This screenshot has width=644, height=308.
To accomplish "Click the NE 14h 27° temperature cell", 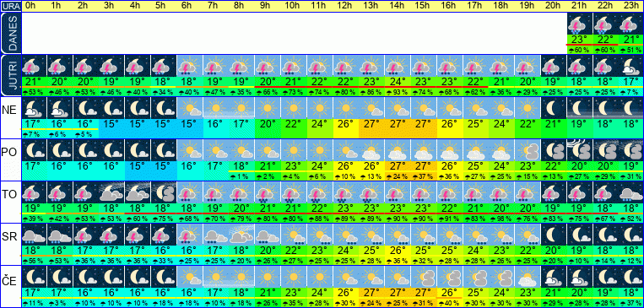I will click(398, 123).
